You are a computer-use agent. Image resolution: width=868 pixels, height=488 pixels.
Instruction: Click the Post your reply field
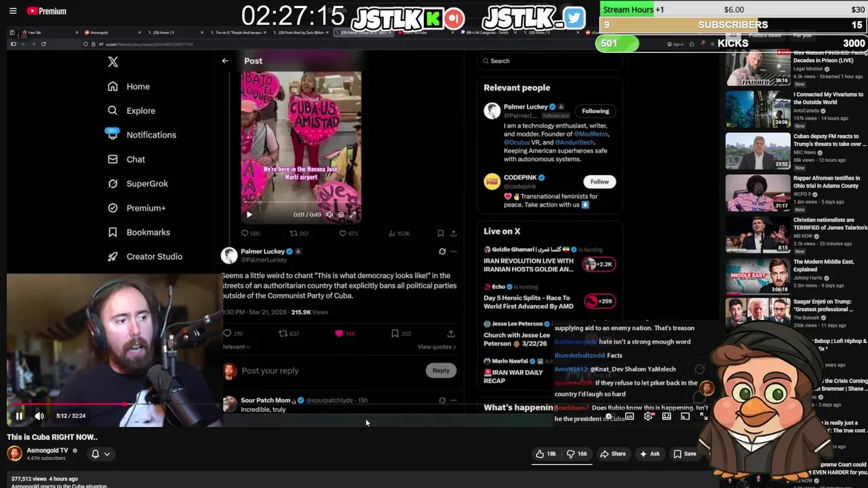[270, 371]
